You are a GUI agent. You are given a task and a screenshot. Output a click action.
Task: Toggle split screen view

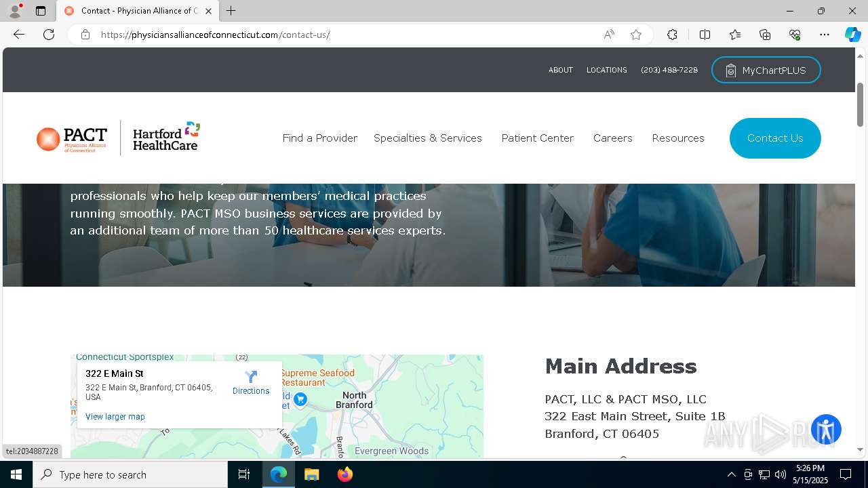705,35
